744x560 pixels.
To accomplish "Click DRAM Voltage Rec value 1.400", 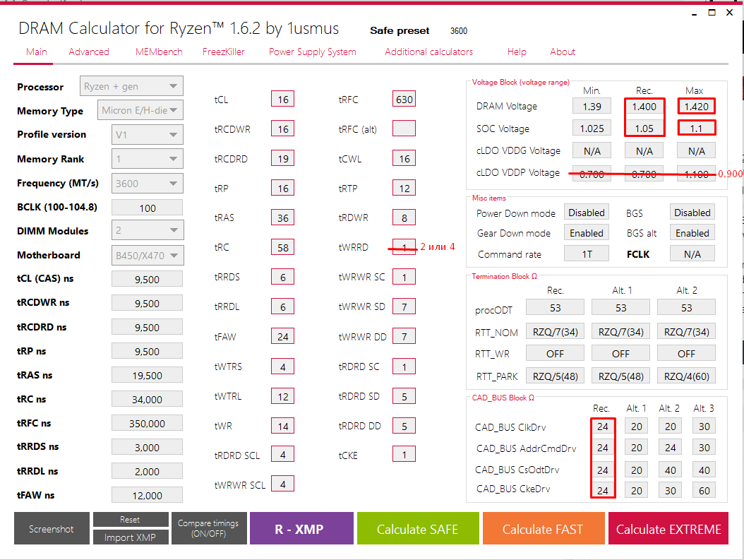I will [x=644, y=107].
